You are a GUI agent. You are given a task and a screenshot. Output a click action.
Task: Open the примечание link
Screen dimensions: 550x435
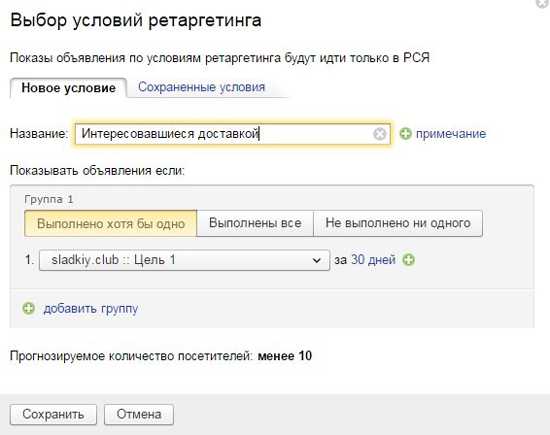[451, 134]
